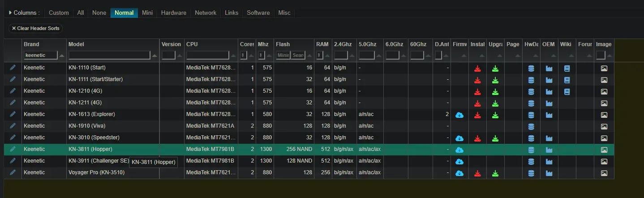Screen dimensions: 644x198
Task: Click the Flash minimum filter field
Action: coord(283,55)
